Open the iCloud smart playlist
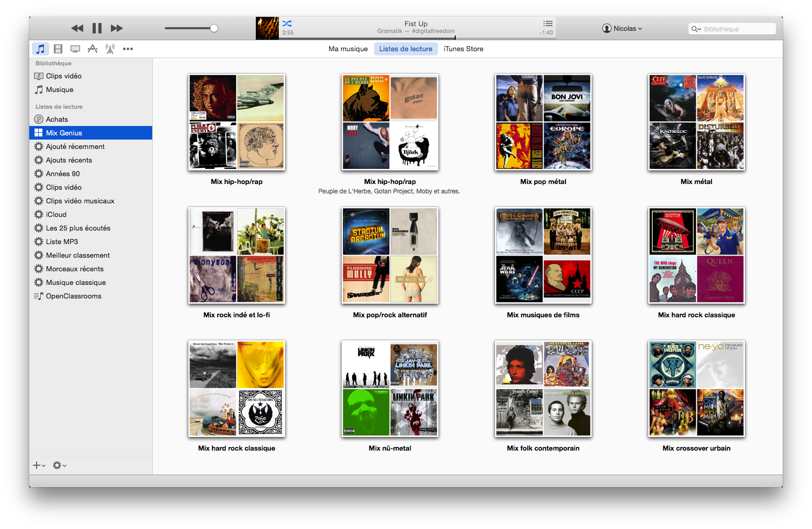This screenshot has width=812, height=529. [x=91, y=214]
